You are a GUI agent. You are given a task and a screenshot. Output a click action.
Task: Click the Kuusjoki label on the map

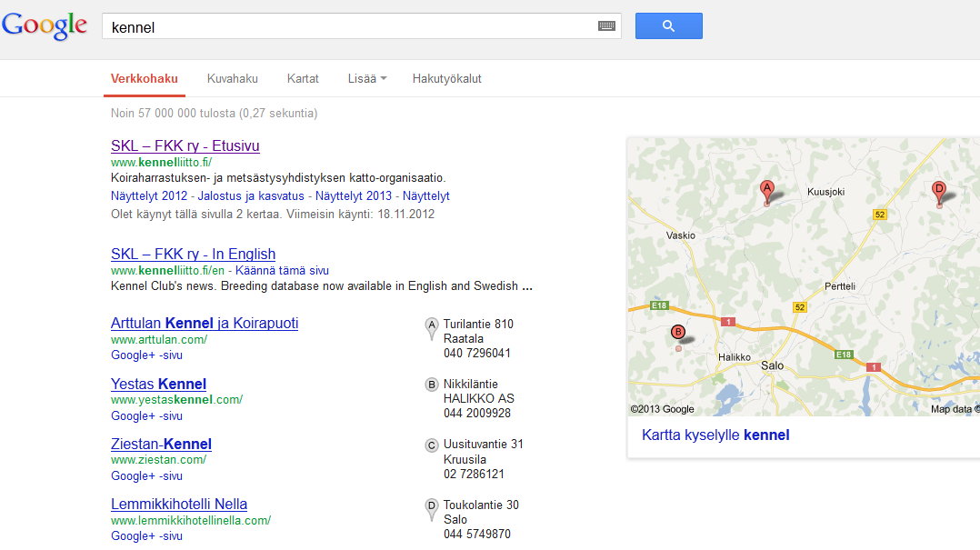coord(825,192)
